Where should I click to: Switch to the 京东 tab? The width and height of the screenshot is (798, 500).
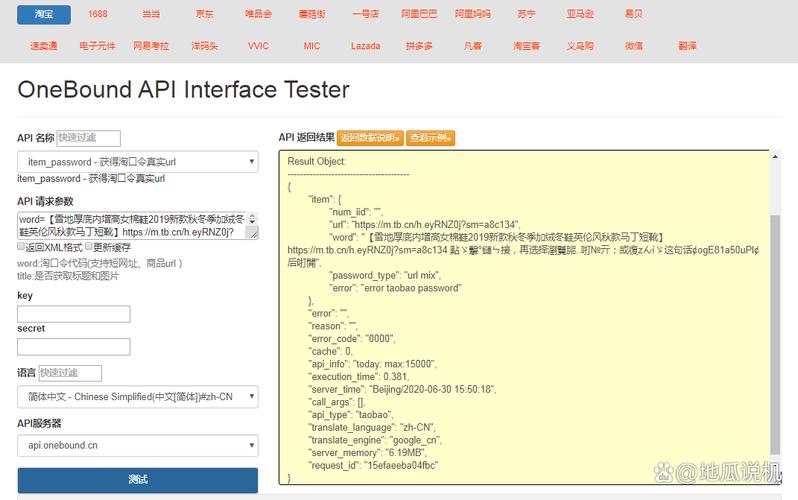point(205,14)
